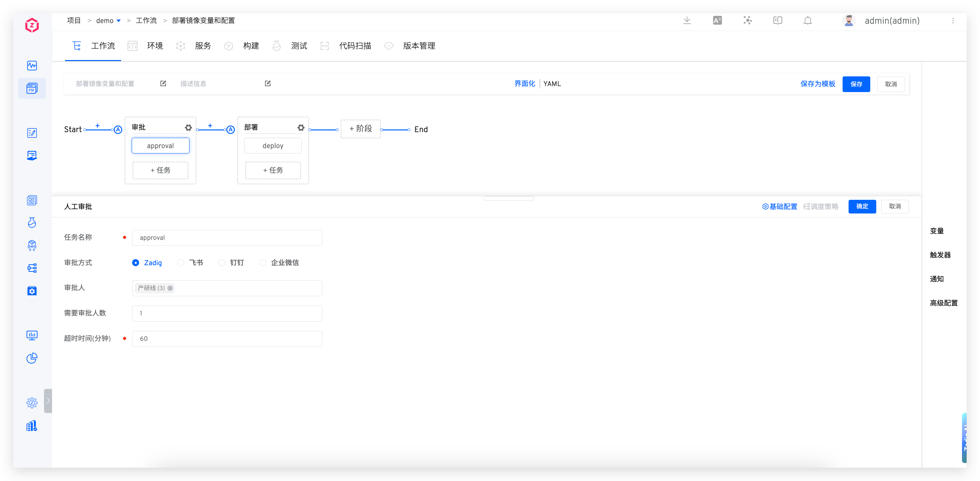Open notifications via the bell icon
Viewport: 980px width, 481px height.
pyautogui.click(x=807, y=21)
